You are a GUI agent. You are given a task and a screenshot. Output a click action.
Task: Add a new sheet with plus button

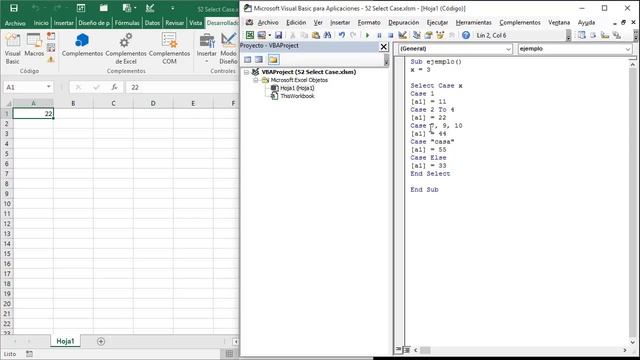tap(101, 341)
